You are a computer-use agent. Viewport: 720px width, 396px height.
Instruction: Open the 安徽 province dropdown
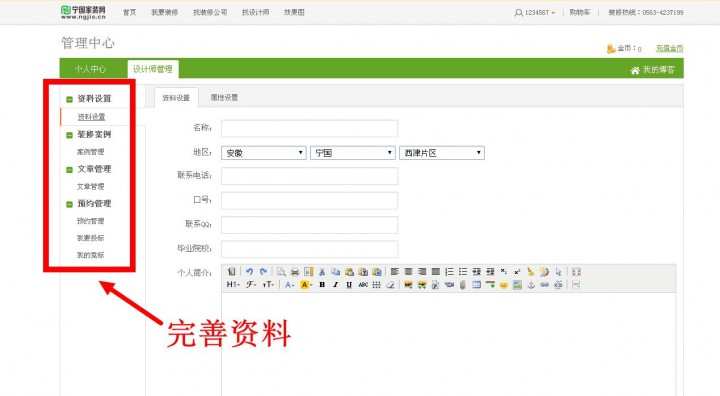pyautogui.click(x=264, y=153)
